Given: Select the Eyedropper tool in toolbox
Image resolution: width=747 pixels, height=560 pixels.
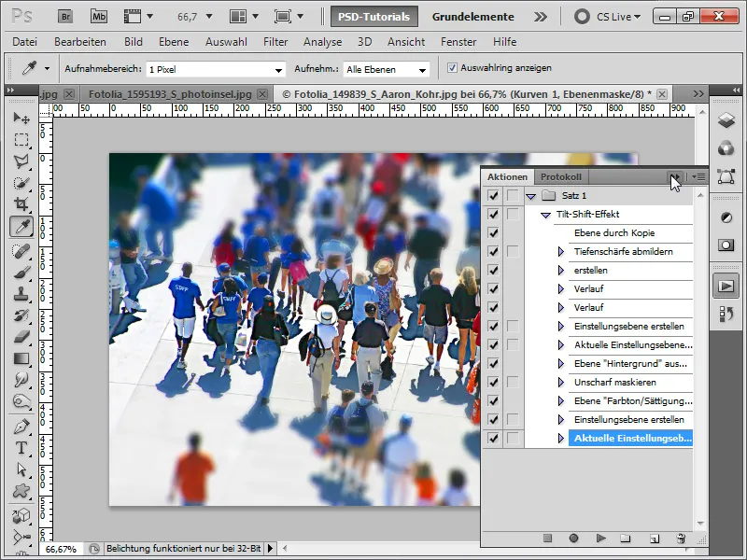Looking at the screenshot, I should coord(21,227).
